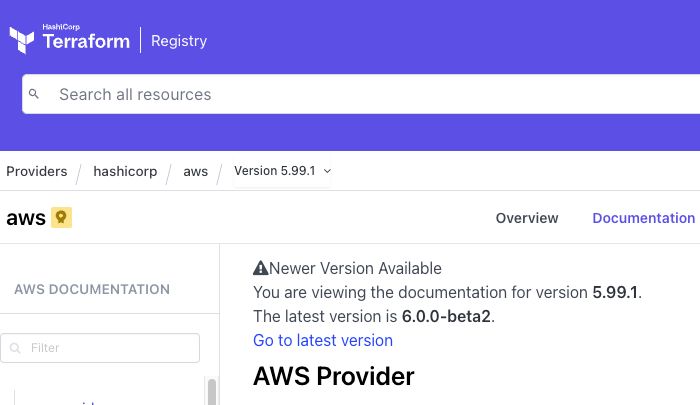This screenshot has height=405, width=700.
Task: Click the Registry header link
Action: tap(179, 41)
